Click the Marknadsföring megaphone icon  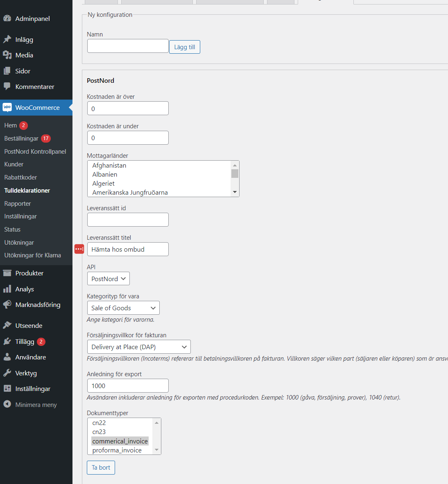coord(7,304)
